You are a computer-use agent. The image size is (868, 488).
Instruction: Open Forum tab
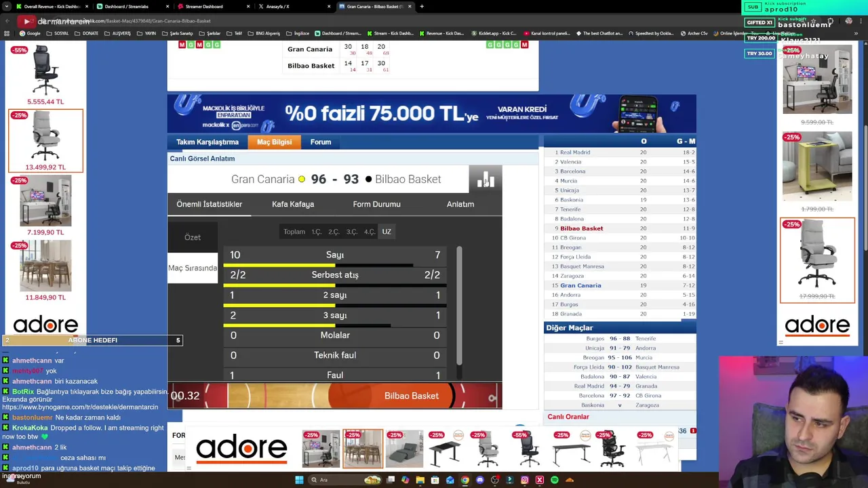point(321,142)
